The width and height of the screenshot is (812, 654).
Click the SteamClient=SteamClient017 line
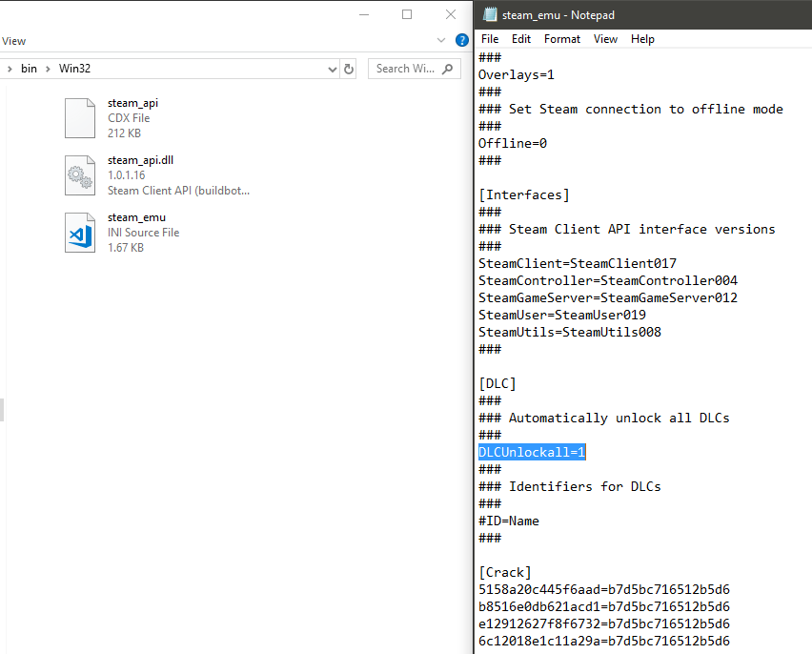(x=578, y=263)
